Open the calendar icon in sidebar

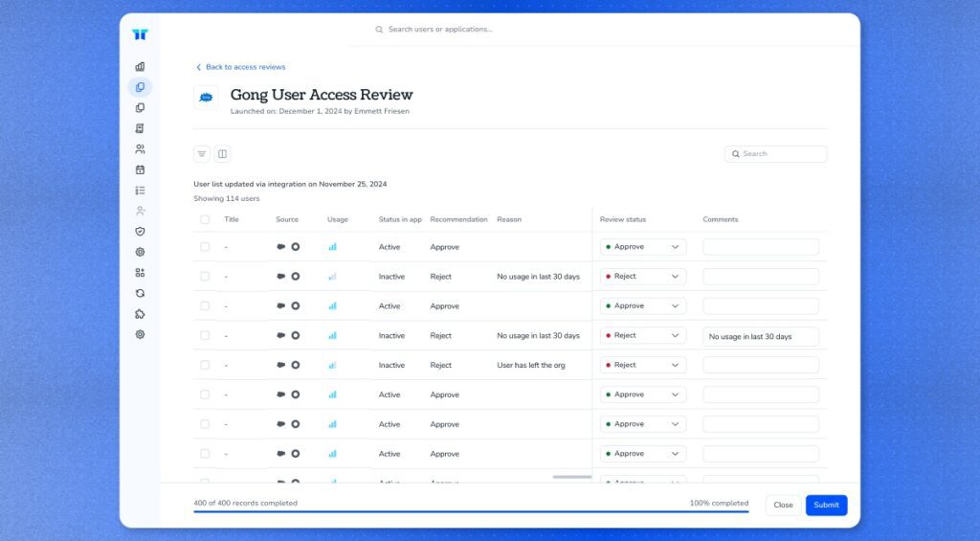point(140,169)
